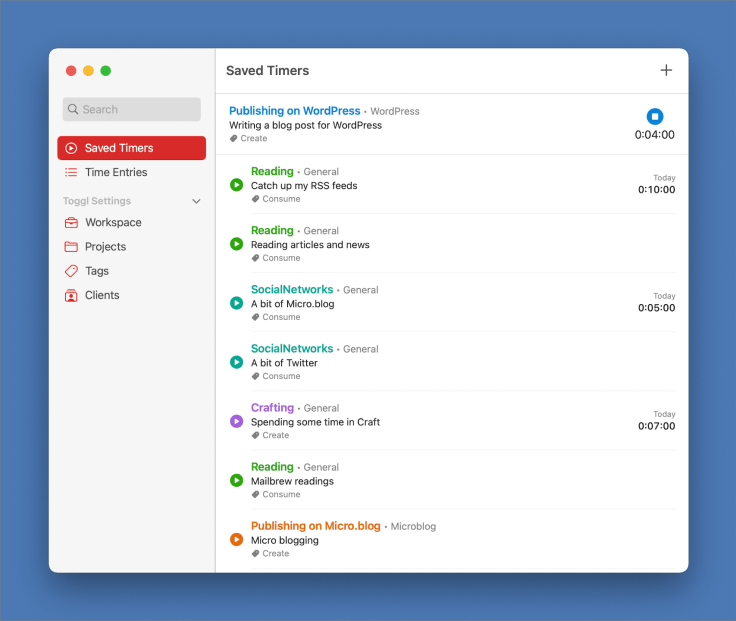
Task: Click tag icon under A bit of Twitter
Action: pyautogui.click(x=255, y=376)
